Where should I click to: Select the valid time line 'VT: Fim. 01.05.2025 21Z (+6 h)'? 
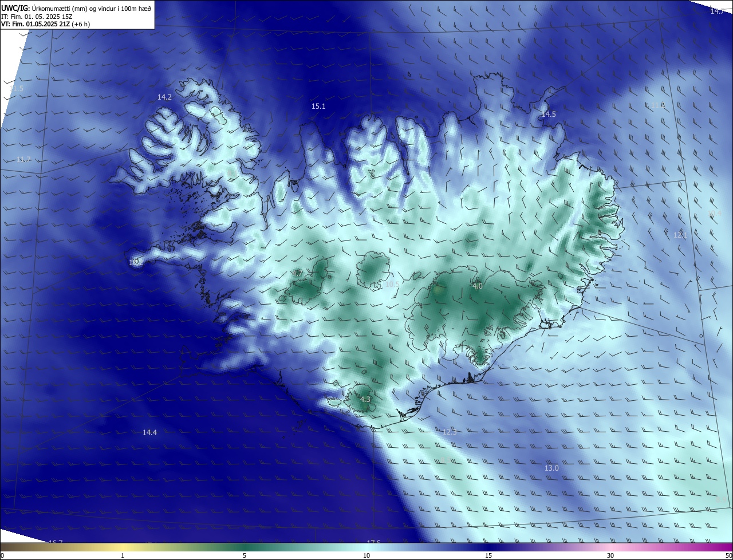click(x=46, y=24)
